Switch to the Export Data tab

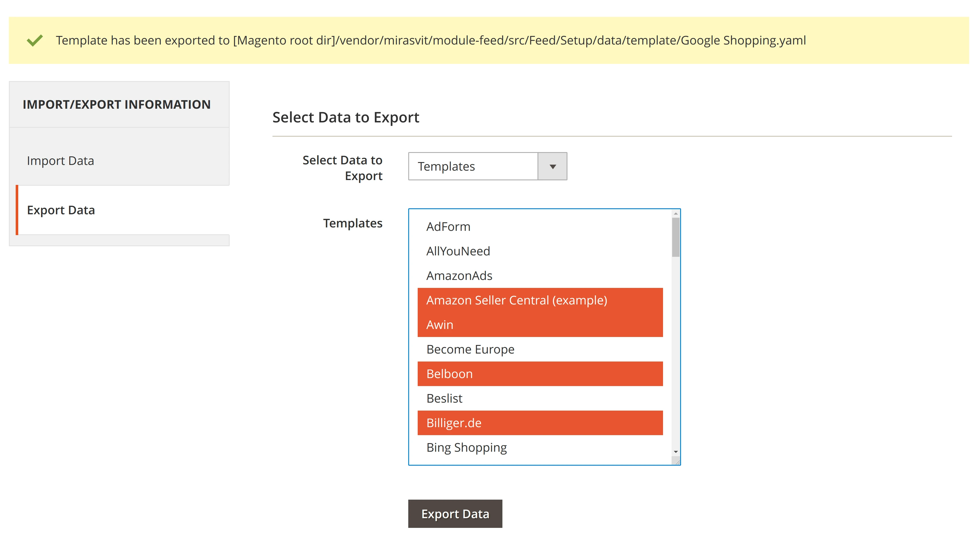click(x=61, y=210)
